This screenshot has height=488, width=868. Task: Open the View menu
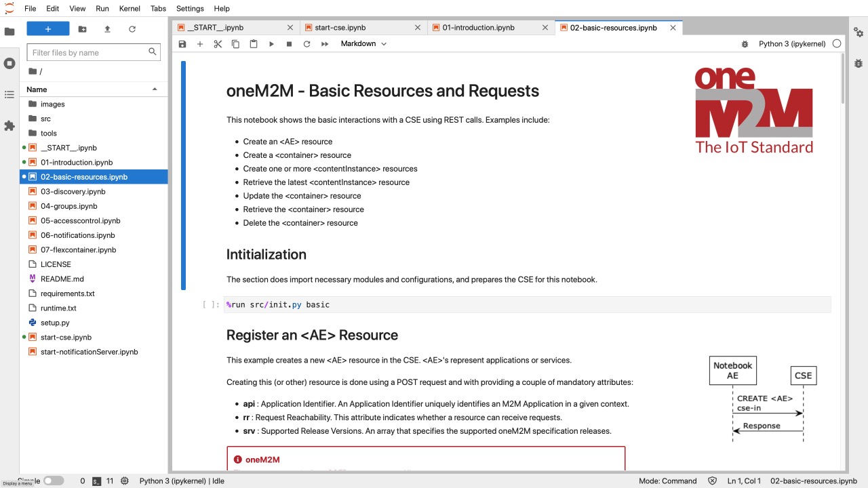[x=77, y=9]
